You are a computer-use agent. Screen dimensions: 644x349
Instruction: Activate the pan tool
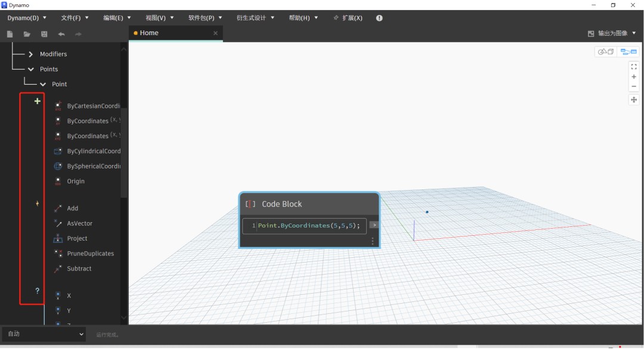(634, 99)
